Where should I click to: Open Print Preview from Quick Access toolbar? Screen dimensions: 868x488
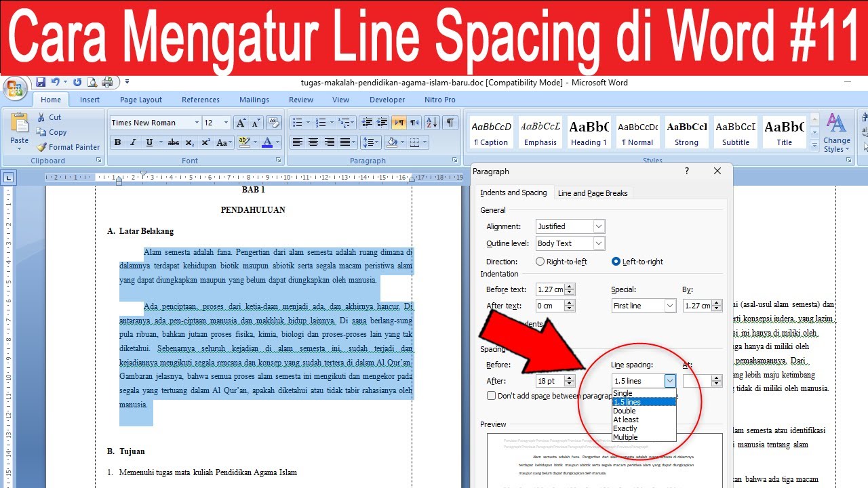point(92,82)
